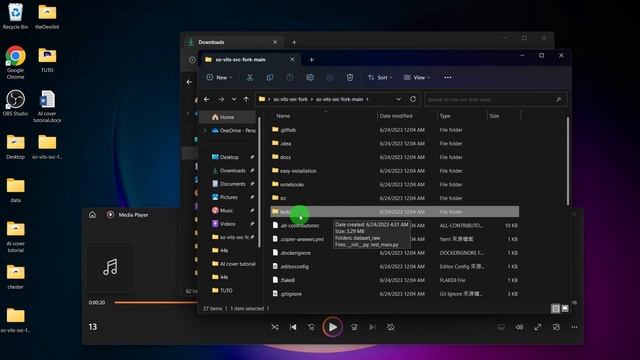
Task: Expand breadcrumb chevron after so-vits-svc-fork
Action: pyautogui.click(x=312, y=99)
